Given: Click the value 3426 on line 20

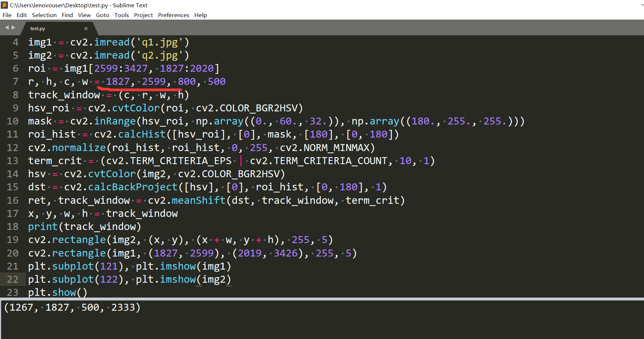Looking at the screenshot, I should coord(285,253).
